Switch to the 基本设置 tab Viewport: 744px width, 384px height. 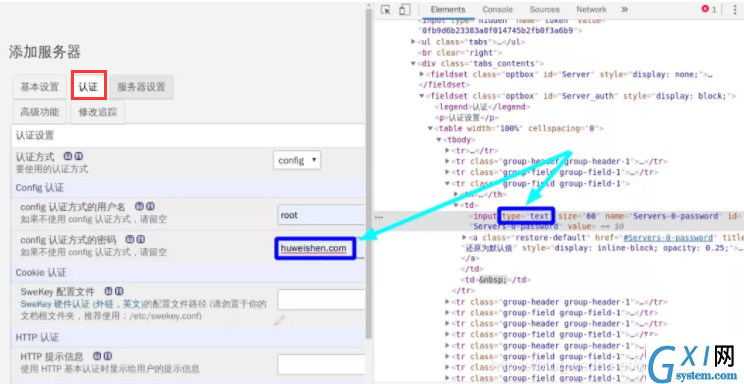tap(39, 87)
